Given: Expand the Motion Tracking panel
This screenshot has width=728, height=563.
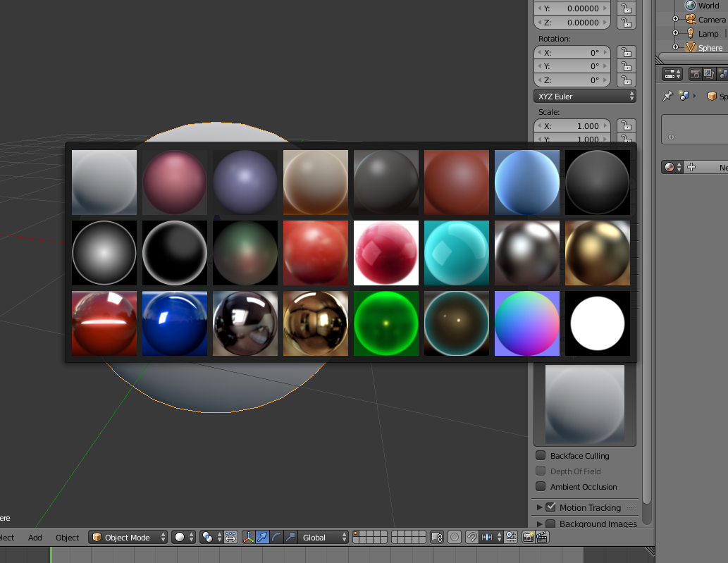Looking at the screenshot, I should (540, 507).
